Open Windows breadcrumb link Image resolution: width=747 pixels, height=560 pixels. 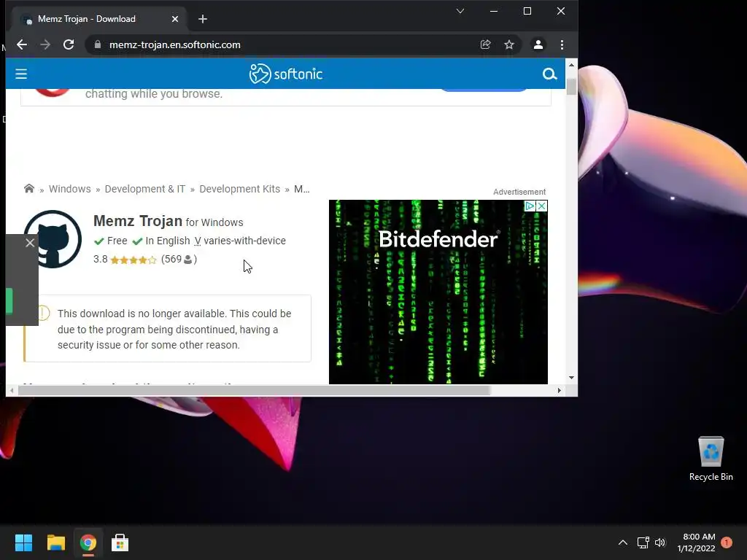click(x=69, y=189)
